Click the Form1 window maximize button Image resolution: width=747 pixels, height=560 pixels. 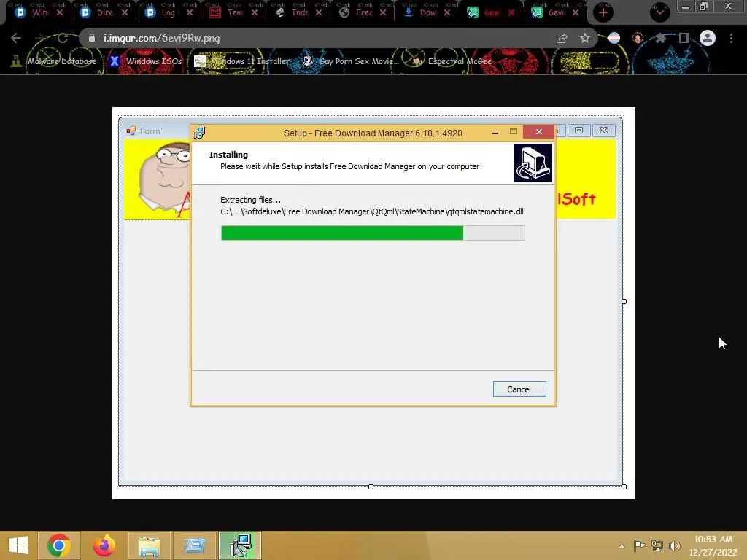[578, 131]
